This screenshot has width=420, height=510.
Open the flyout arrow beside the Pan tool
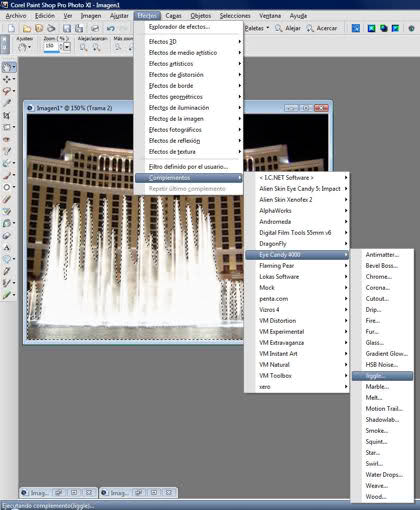click(14, 68)
